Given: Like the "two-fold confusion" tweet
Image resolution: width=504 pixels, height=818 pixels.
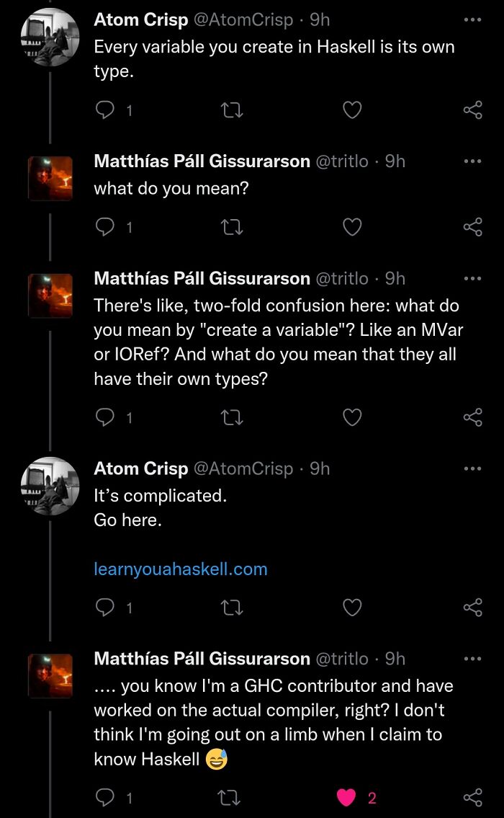Looking at the screenshot, I should (x=352, y=417).
